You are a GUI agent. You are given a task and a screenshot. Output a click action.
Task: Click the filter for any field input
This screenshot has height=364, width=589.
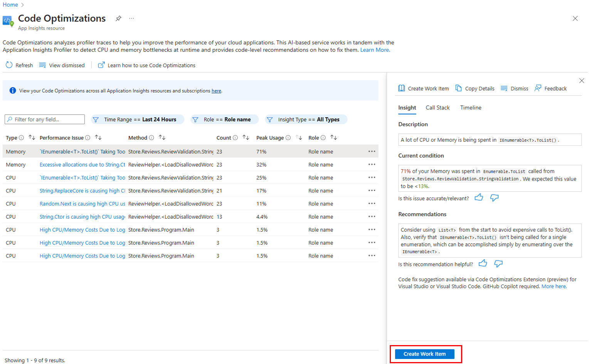44,119
